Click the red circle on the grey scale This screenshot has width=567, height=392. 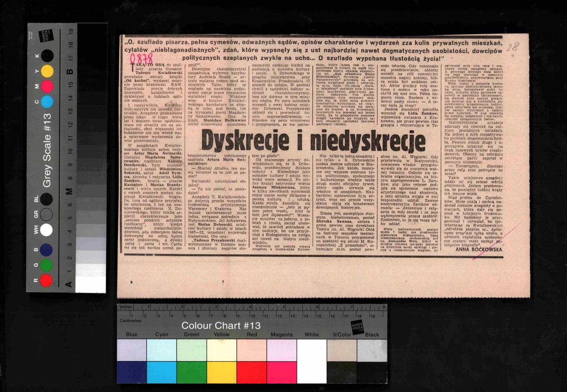click(46, 280)
